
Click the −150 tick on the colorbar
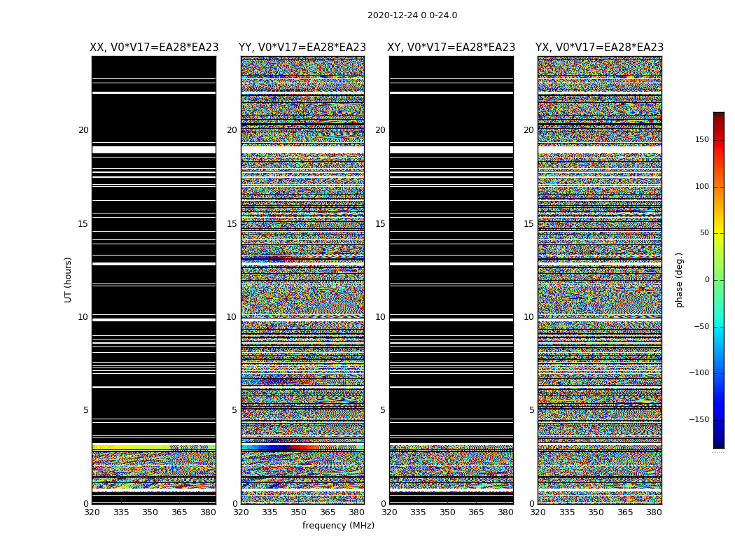699,419
